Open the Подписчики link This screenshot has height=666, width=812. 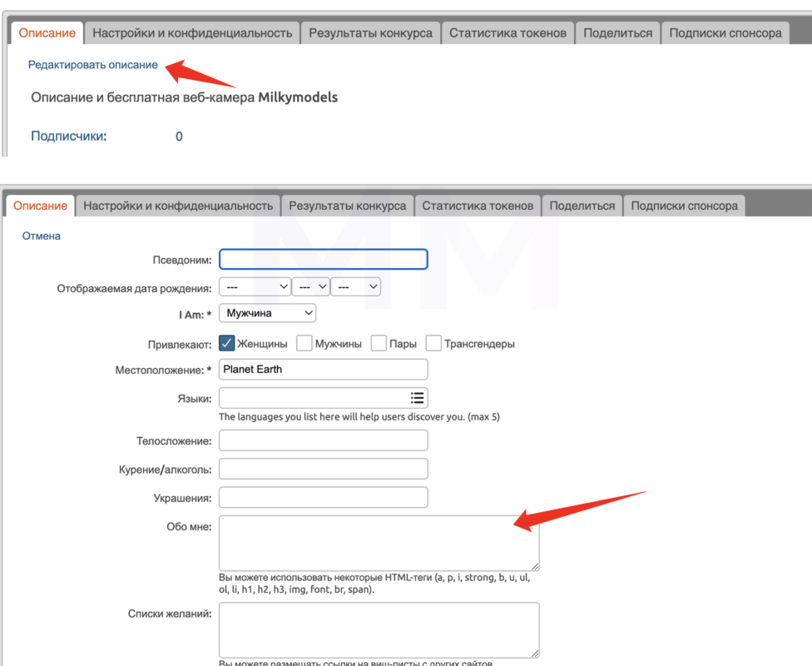click(69, 137)
